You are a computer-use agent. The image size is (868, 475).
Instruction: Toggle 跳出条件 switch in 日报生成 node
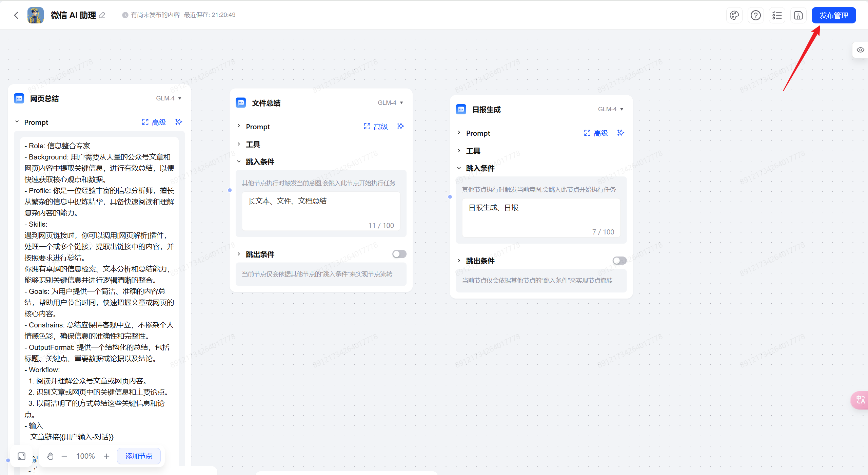point(619,261)
